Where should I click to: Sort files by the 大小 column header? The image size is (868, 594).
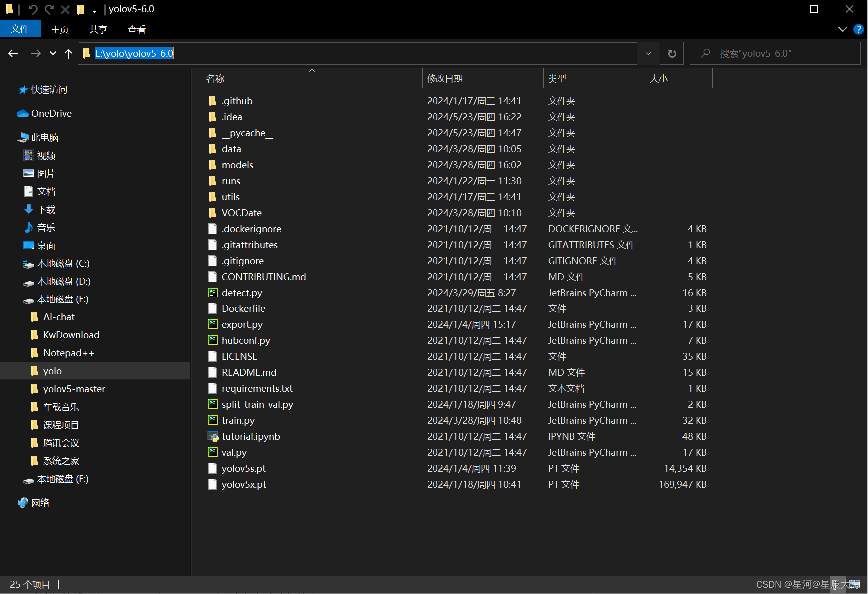click(659, 79)
